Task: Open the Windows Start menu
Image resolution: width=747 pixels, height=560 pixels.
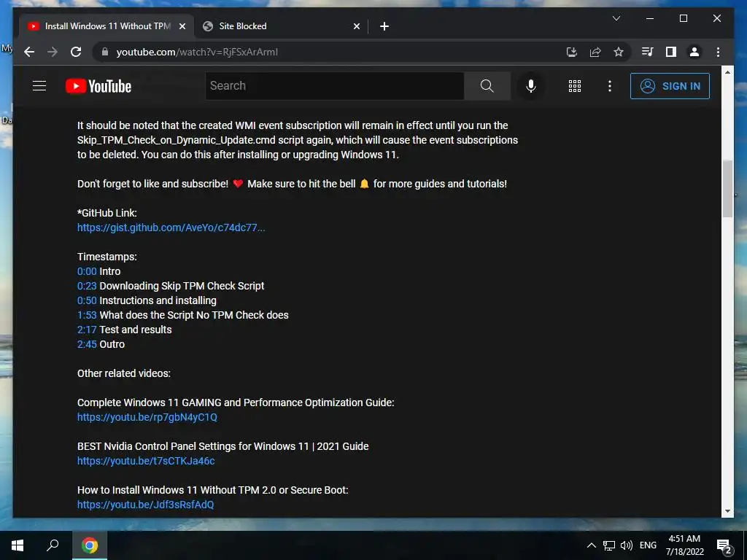Action: click(18, 545)
